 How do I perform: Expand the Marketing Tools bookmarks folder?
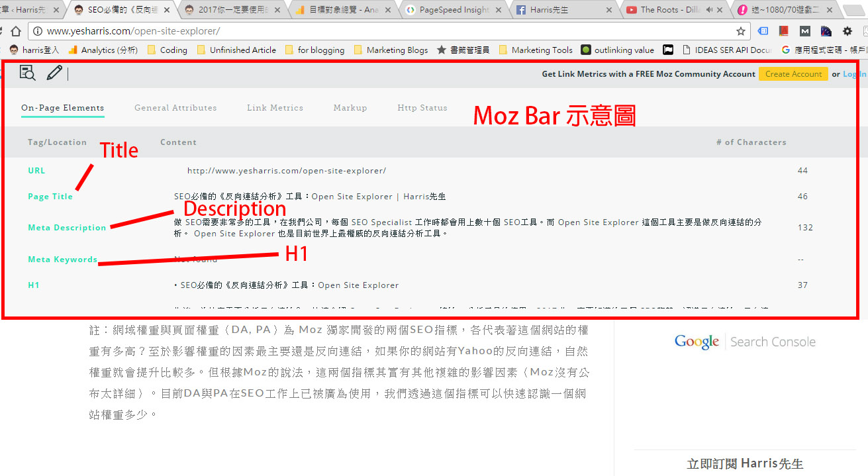535,50
